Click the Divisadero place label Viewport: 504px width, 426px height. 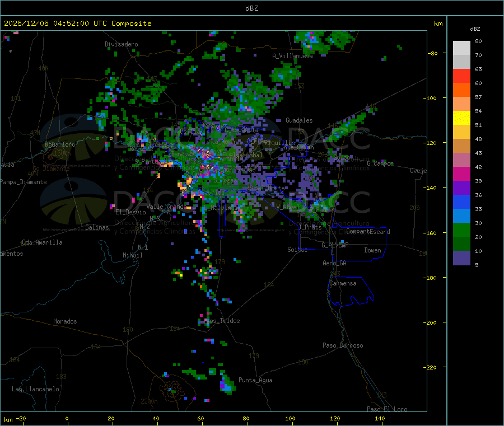tap(121, 44)
